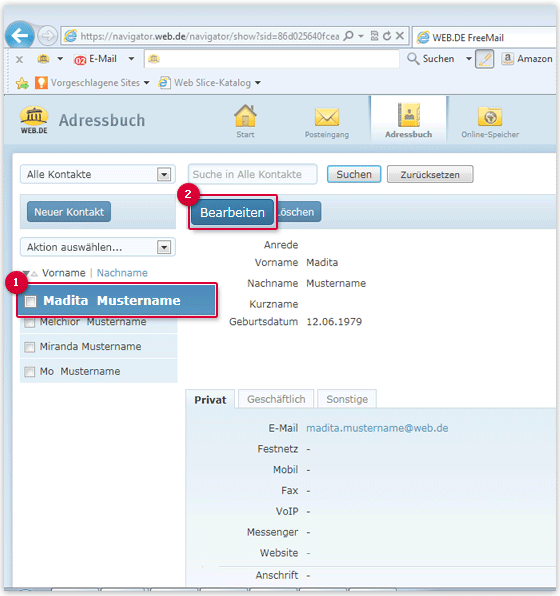Open the E-Mail toolbar button with badge

96,59
